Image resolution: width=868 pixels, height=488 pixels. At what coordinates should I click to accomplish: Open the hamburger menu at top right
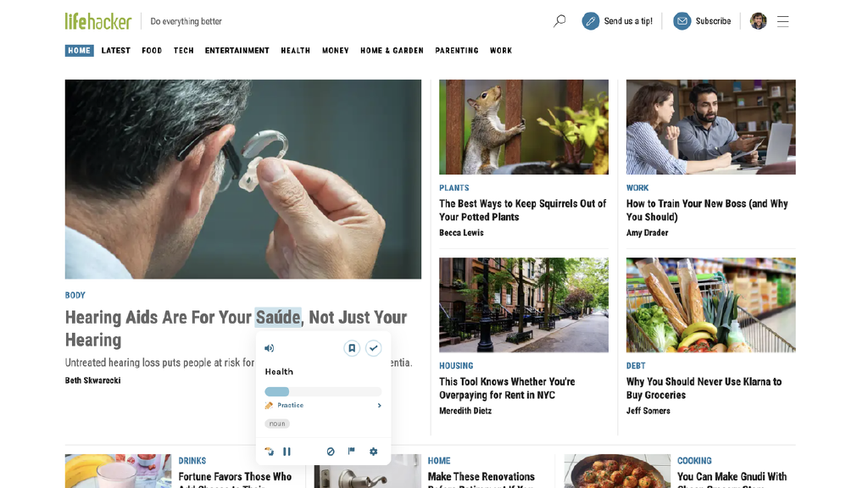pos(782,19)
